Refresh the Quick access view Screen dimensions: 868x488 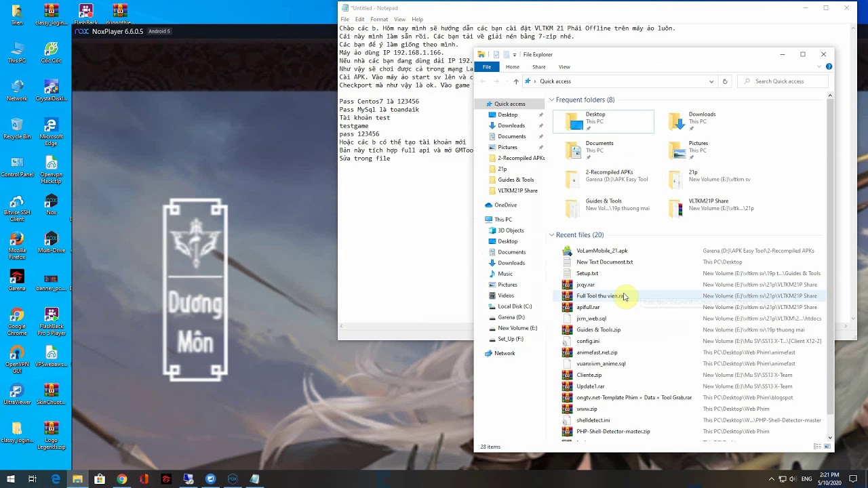tap(724, 81)
